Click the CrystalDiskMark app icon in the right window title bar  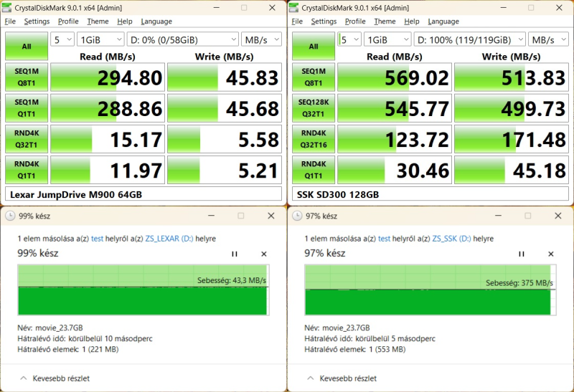(294, 7)
